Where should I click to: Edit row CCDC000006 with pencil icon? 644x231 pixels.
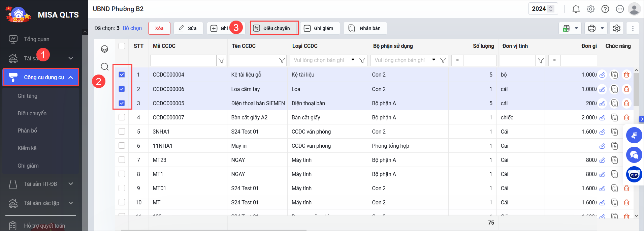click(x=602, y=89)
